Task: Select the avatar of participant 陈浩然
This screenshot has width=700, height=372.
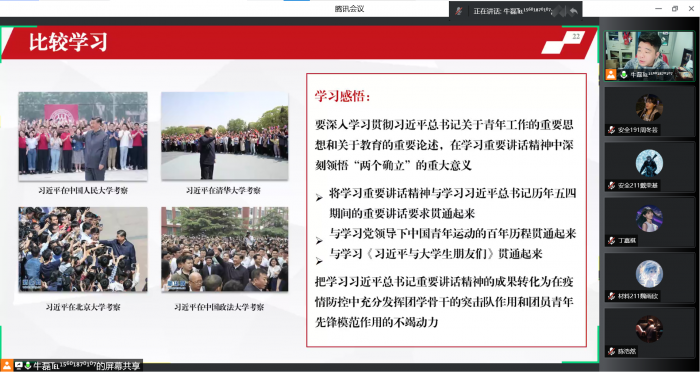Action: (649, 329)
